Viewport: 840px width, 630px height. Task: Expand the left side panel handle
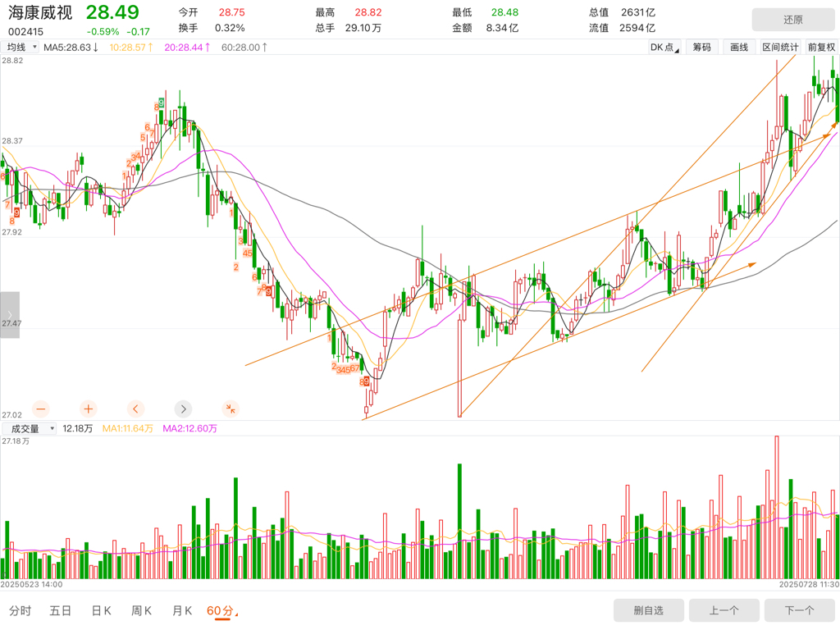pos(10,315)
